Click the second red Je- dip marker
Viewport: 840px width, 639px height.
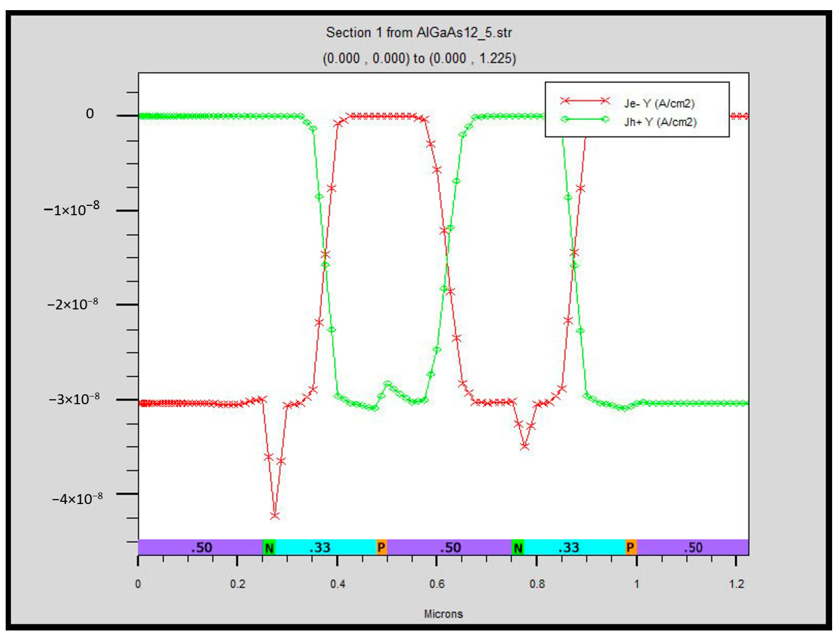tap(525, 446)
